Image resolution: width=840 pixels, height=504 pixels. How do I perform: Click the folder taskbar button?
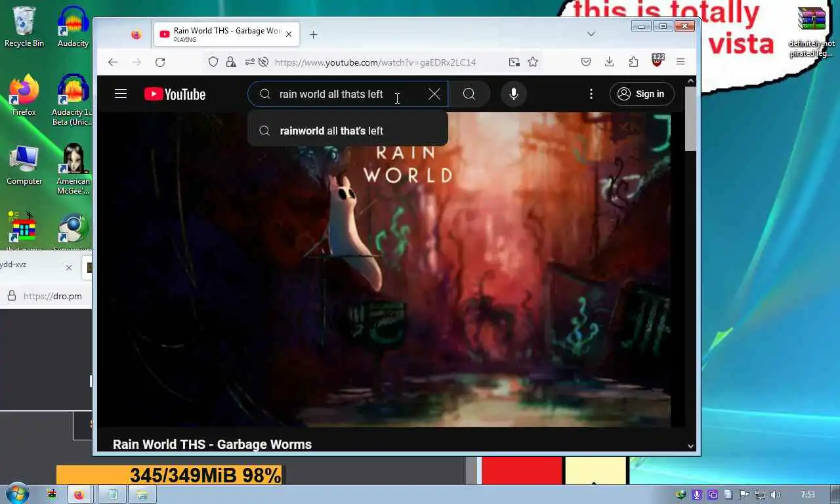pos(142,494)
